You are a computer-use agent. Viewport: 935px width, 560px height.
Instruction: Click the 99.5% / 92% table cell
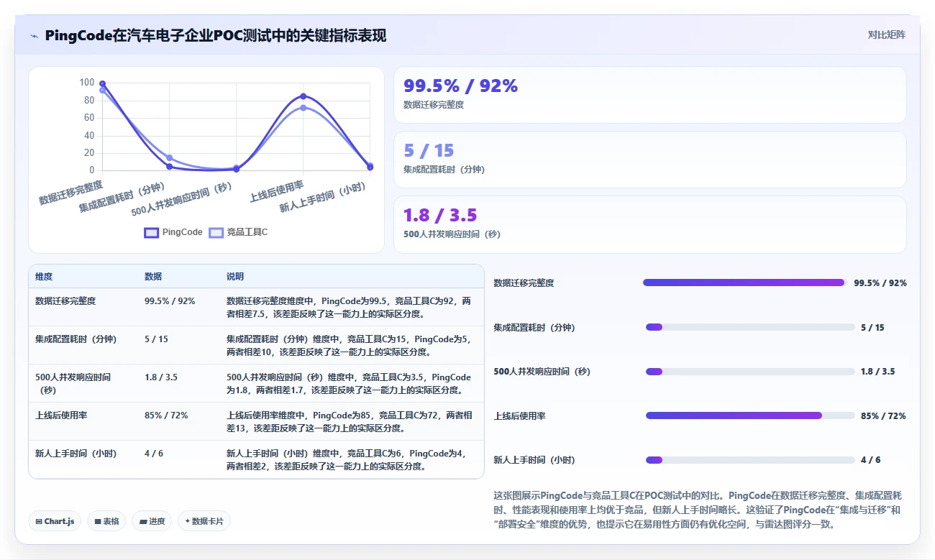tap(170, 300)
